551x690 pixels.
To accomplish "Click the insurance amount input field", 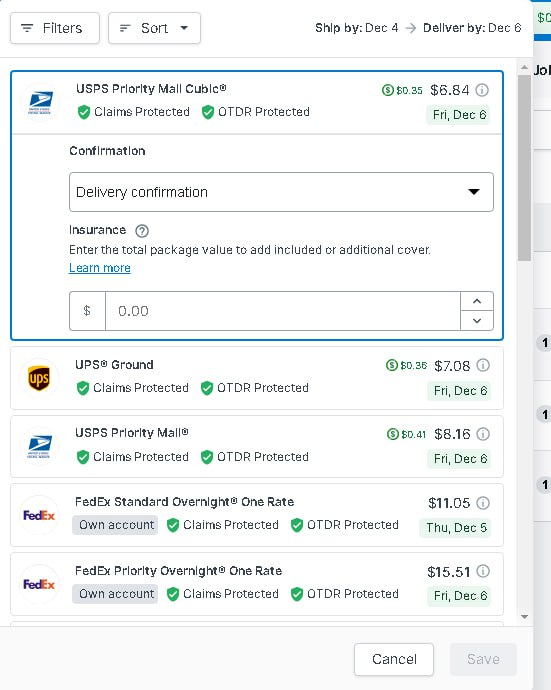I will click(283, 311).
